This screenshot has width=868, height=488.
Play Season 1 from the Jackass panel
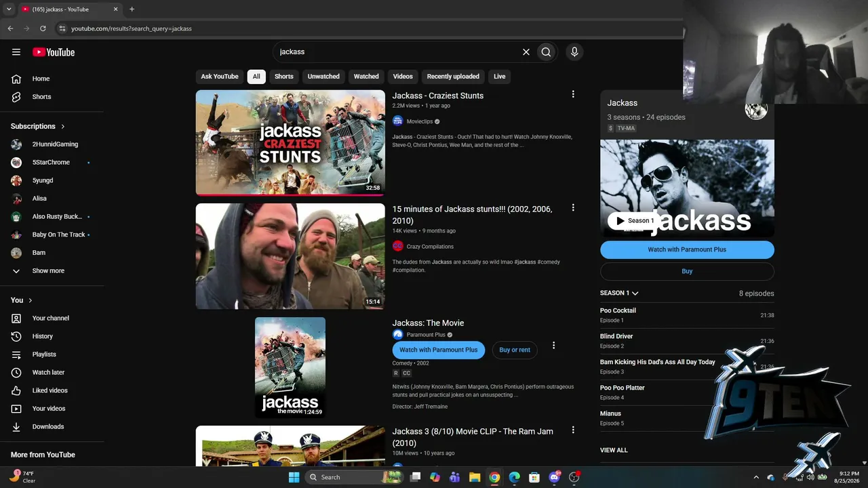pyautogui.click(x=635, y=220)
